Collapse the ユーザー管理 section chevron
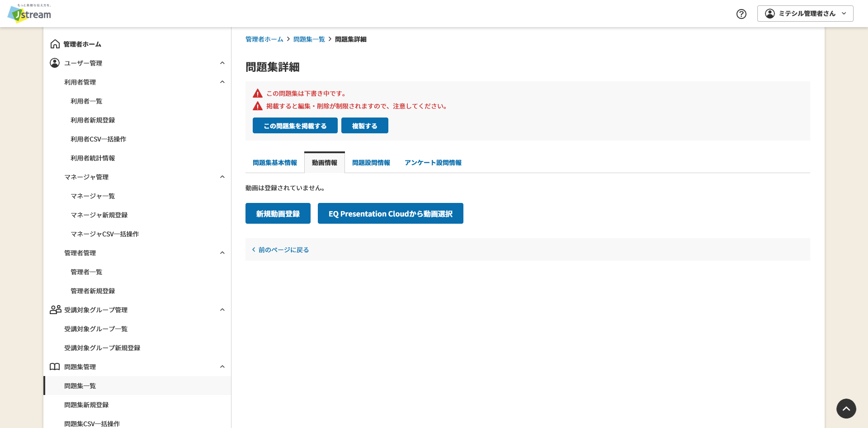The height and width of the screenshot is (428, 868). point(222,63)
